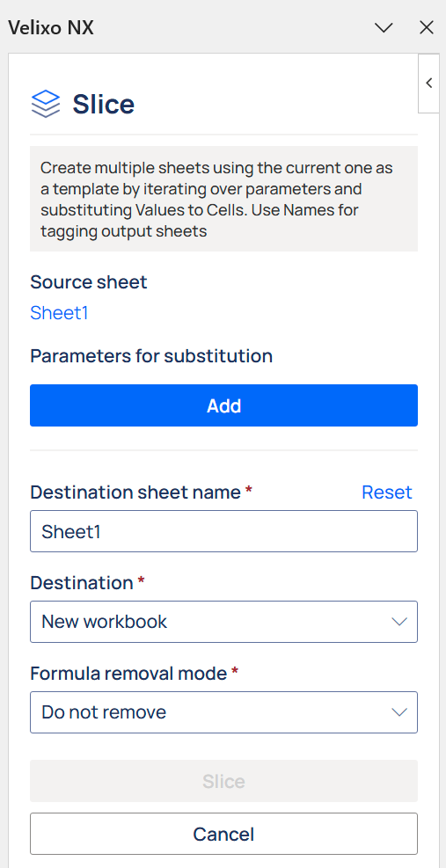Click the grey description info box
The width and height of the screenshot is (446, 868).
point(223,199)
